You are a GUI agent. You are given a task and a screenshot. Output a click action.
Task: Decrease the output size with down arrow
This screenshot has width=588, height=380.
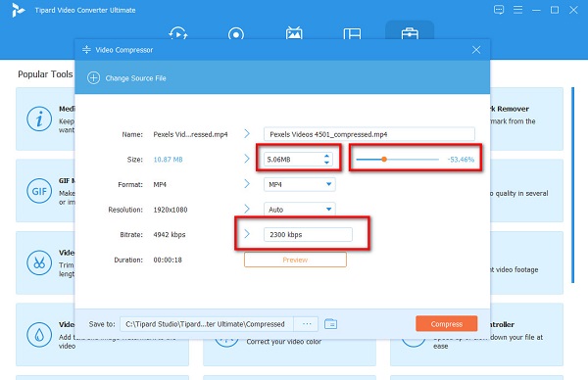pos(326,163)
